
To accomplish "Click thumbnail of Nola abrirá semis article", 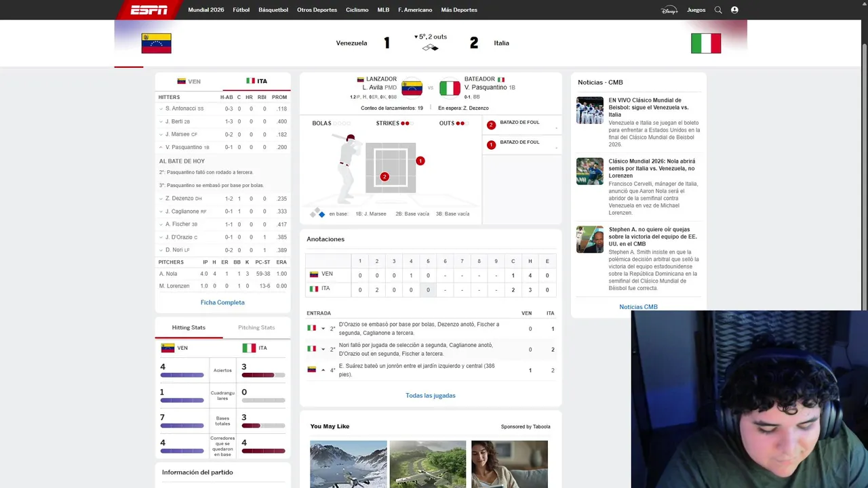I will click(x=590, y=171).
